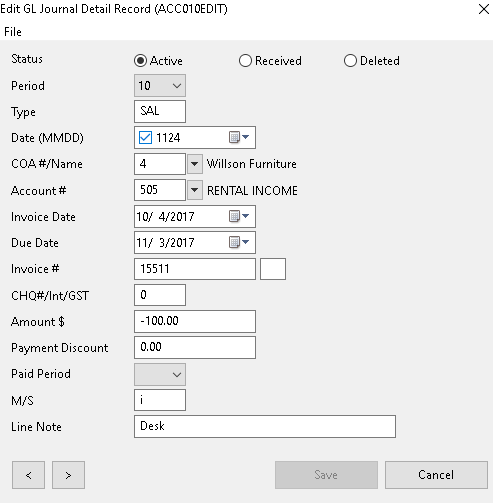Click the Line Note field containing Desk
The image size is (493, 503).
(x=265, y=426)
